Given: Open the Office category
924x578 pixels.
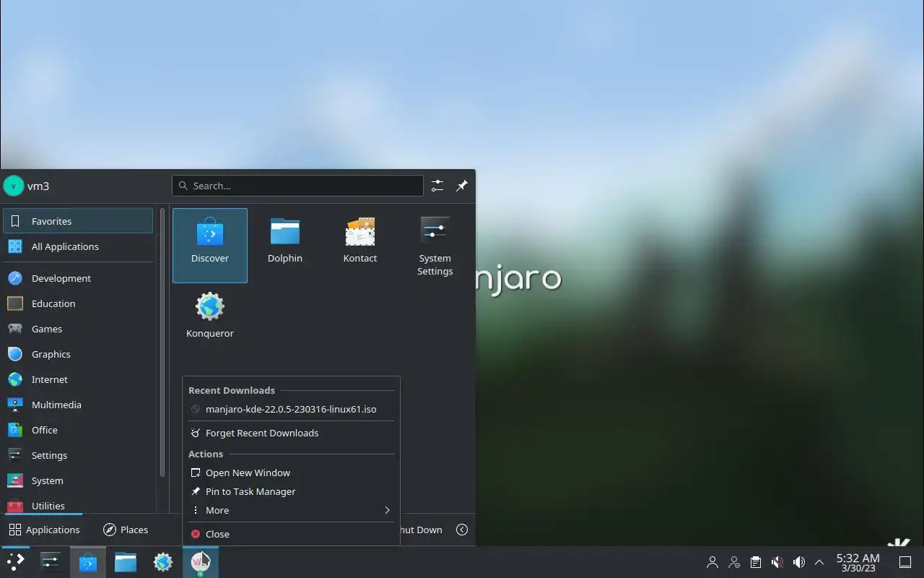Looking at the screenshot, I should 78,430.
